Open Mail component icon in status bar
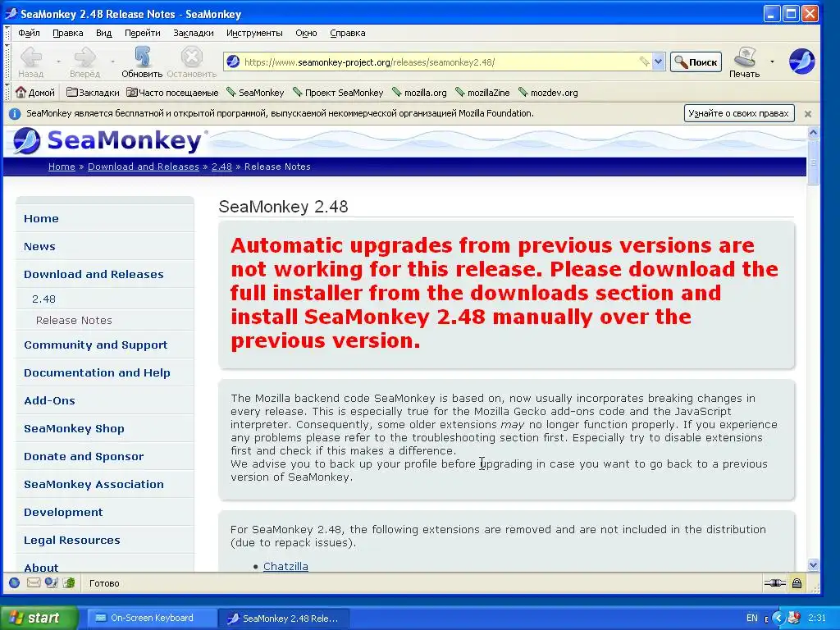Screen dimensions: 840x630 click(33, 583)
